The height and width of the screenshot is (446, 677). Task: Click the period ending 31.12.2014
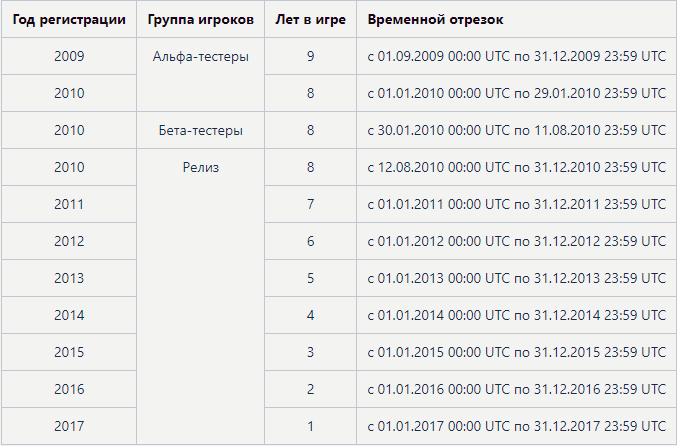(516, 315)
